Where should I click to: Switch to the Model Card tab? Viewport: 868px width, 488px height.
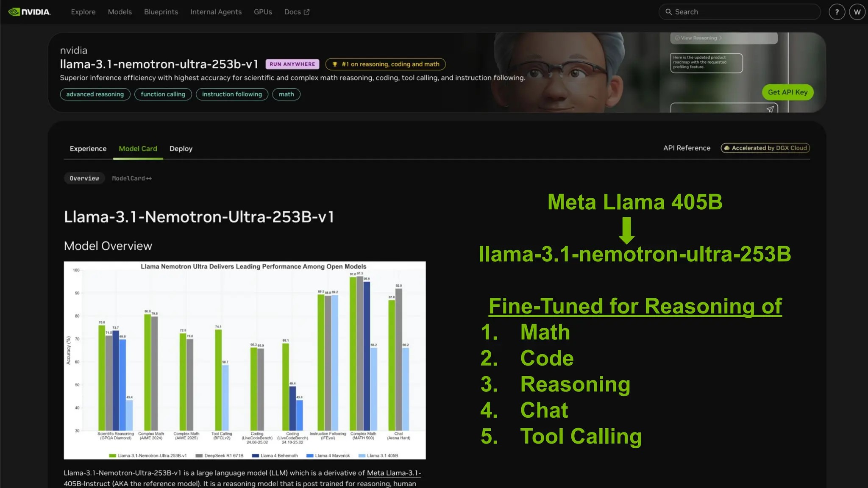(138, 149)
